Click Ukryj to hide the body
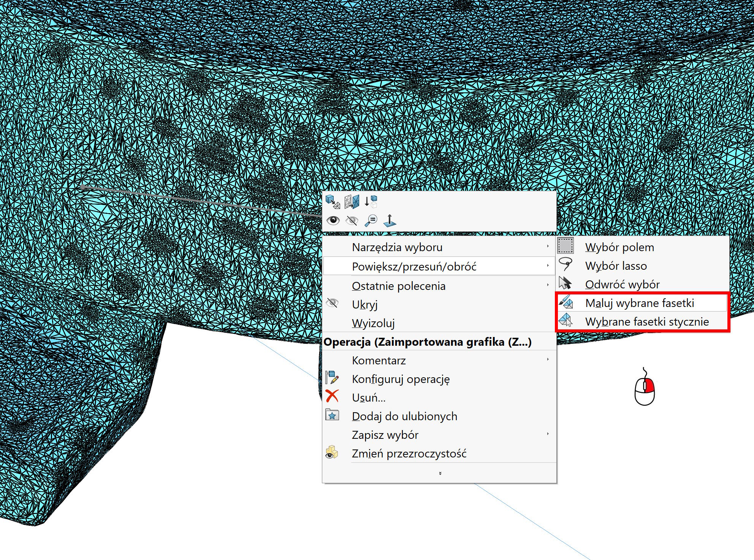 (364, 305)
